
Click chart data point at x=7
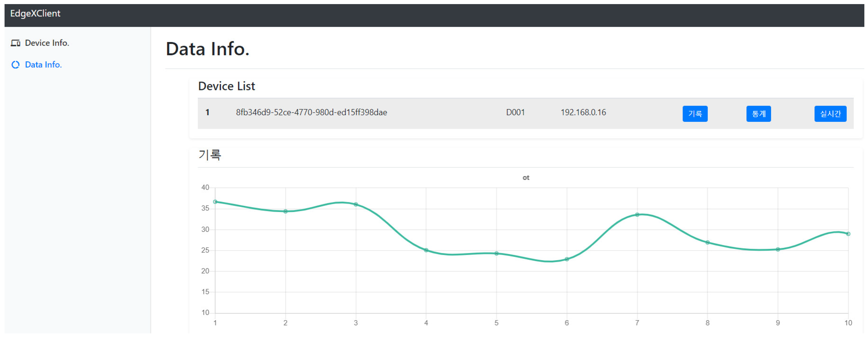(637, 215)
